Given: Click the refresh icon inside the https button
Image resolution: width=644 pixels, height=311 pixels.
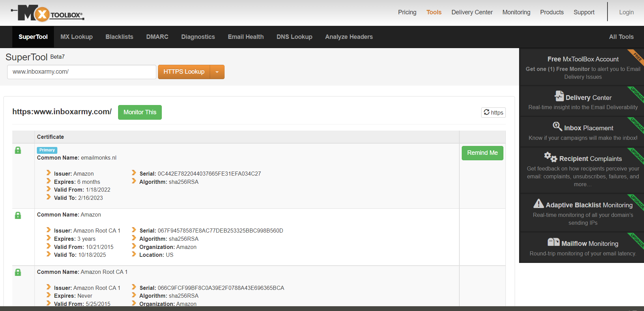Looking at the screenshot, I should click(x=487, y=112).
